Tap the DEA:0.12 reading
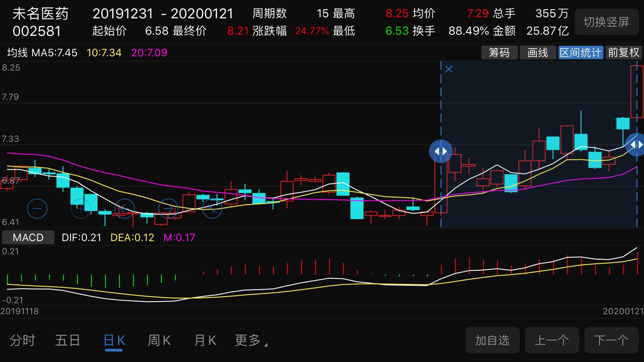The height and width of the screenshot is (362, 644). click(x=132, y=237)
